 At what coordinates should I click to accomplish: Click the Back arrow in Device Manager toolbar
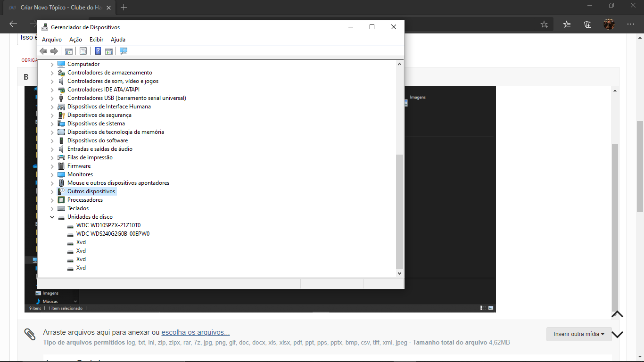pos(43,51)
